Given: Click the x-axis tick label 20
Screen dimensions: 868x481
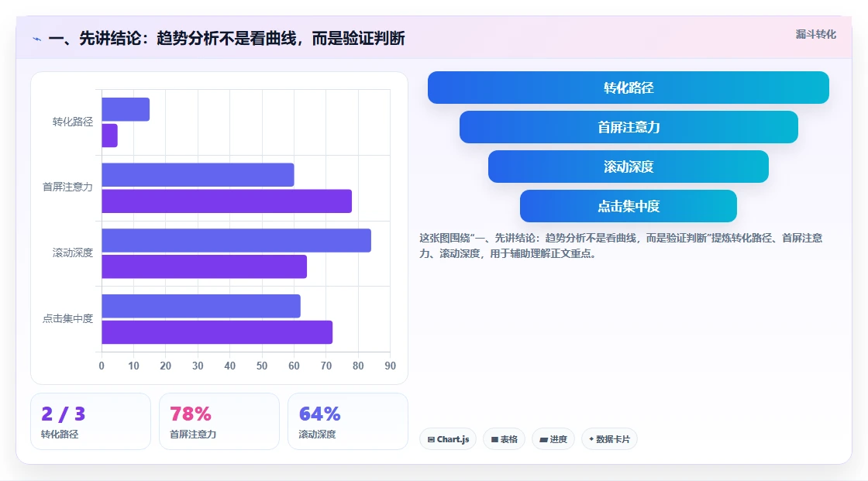Looking at the screenshot, I should (x=166, y=366).
